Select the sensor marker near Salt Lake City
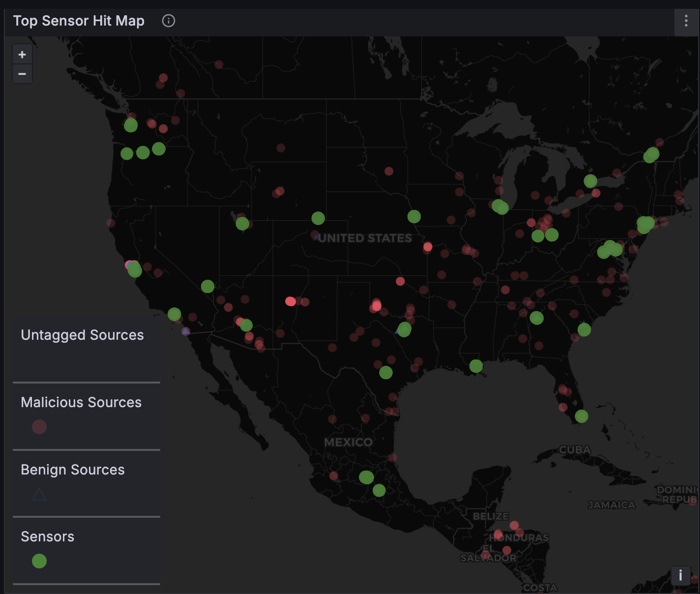This screenshot has width=700, height=594. pos(242,224)
